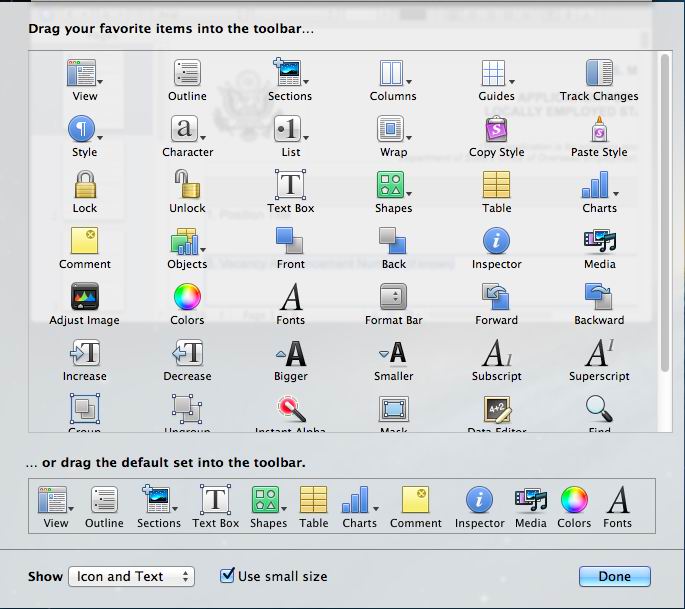Click the Media icon in the favorites grid

pyautogui.click(x=600, y=240)
